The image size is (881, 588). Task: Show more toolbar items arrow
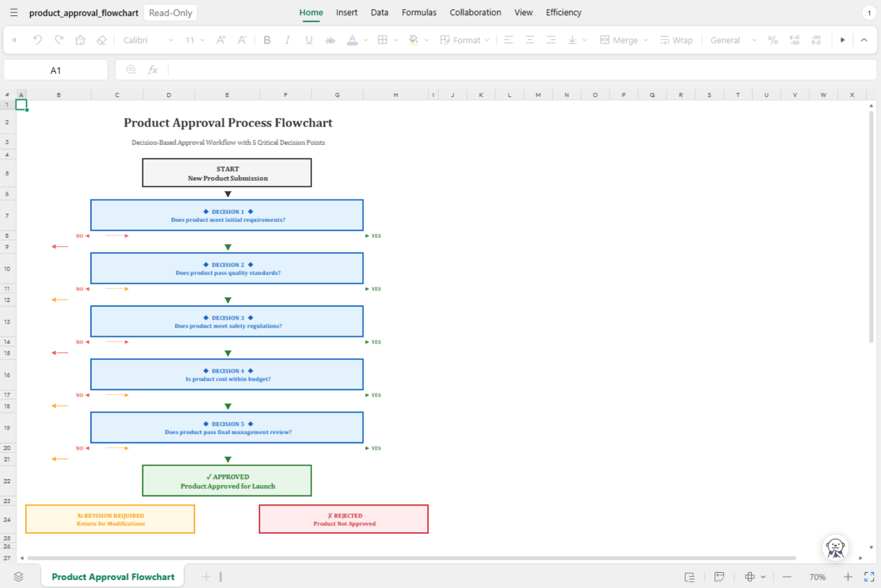pyautogui.click(x=843, y=40)
